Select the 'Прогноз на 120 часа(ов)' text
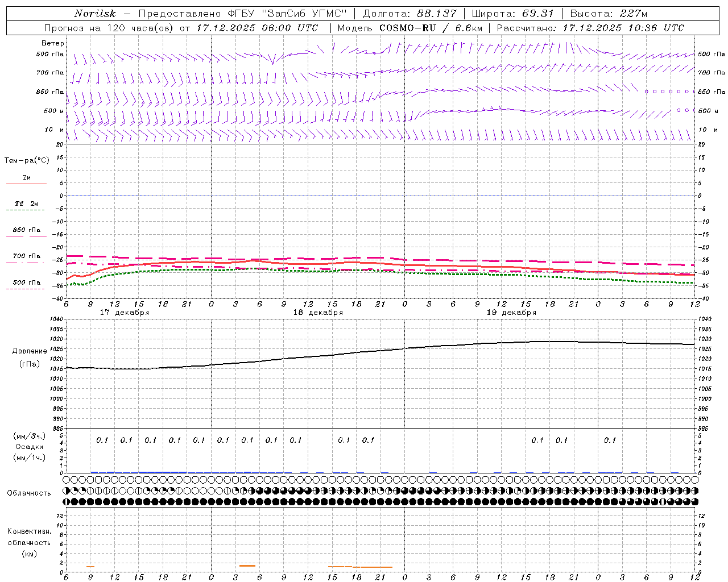The height and width of the screenshot is (582, 728). (x=109, y=28)
